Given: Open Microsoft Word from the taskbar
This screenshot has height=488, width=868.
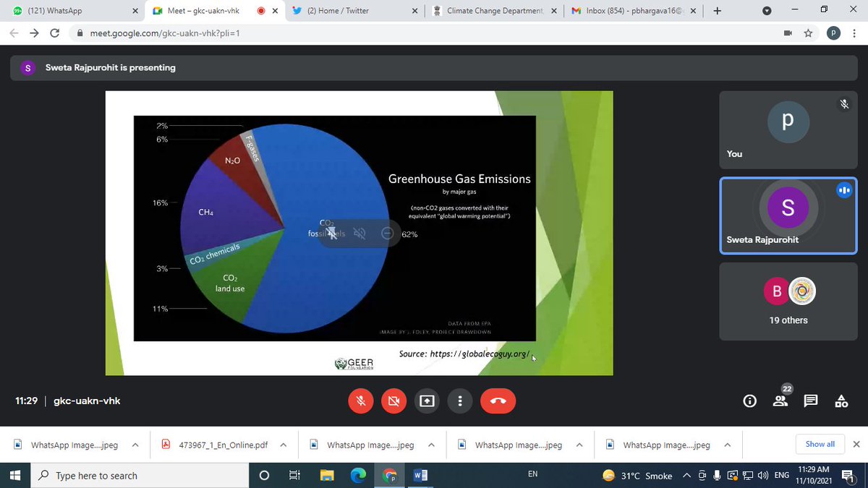Looking at the screenshot, I should click(x=420, y=476).
